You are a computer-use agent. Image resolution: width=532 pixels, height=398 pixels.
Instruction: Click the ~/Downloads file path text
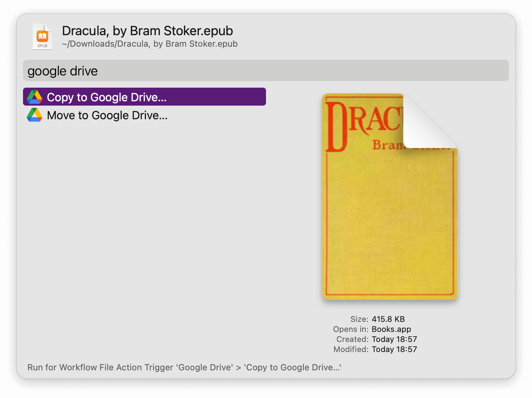[150, 43]
